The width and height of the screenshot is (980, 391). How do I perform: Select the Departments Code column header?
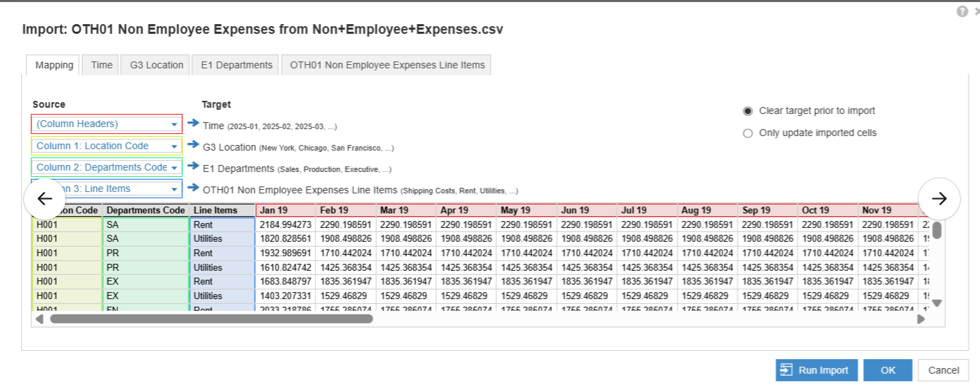pos(146,211)
